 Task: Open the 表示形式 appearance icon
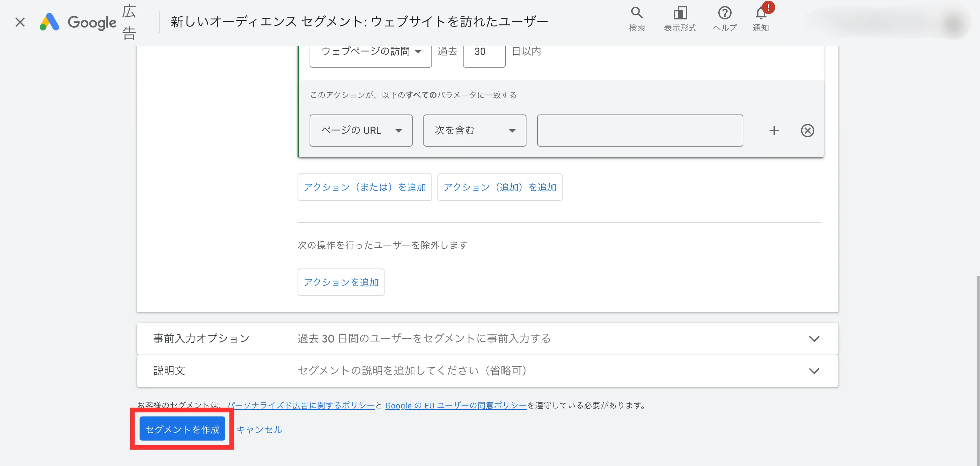click(x=680, y=13)
